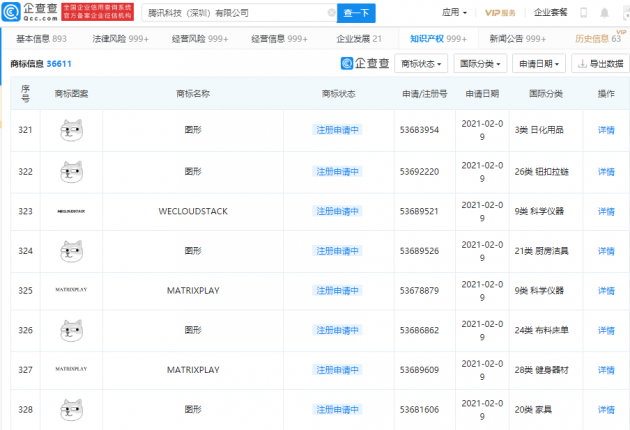Open the 历史信息 tab
The height and width of the screenshot is (430, 630).
(598, 38)
